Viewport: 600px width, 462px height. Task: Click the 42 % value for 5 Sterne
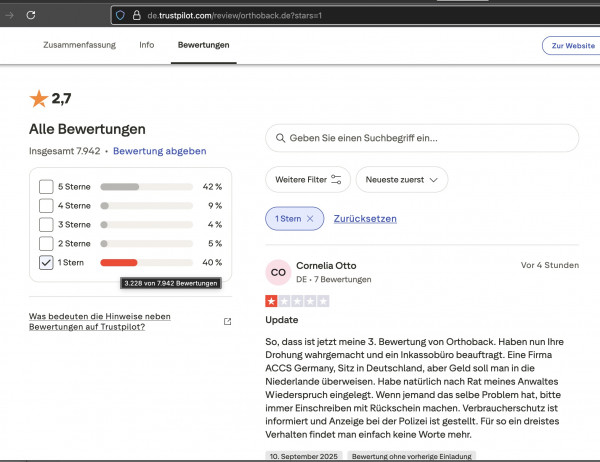point(212,187)
